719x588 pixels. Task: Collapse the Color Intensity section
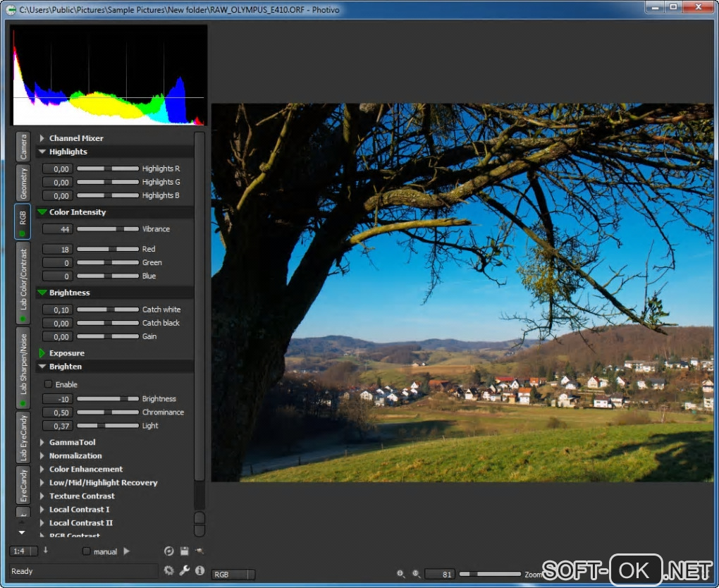42,212
